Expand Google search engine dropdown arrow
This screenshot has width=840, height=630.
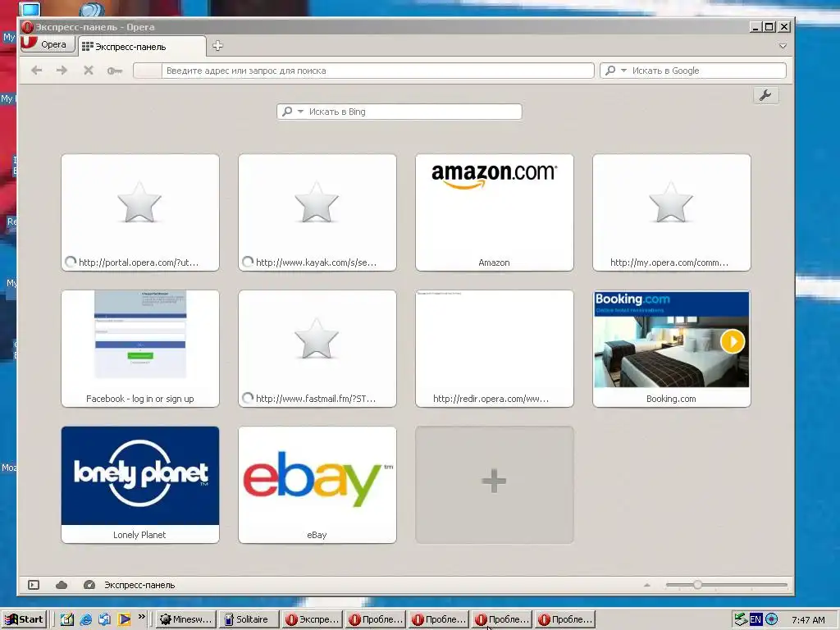623,71
